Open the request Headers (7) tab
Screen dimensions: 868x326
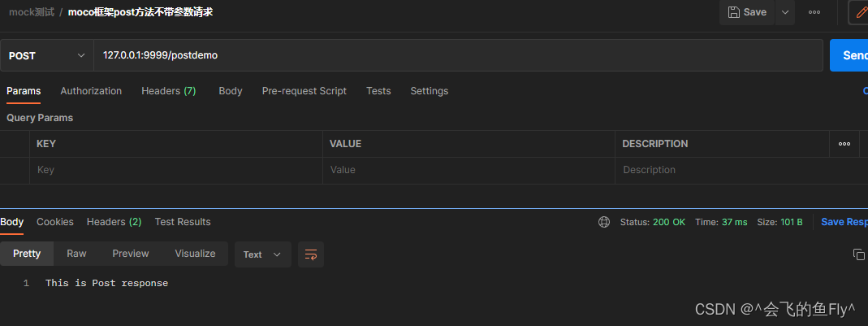pos(169,91)
